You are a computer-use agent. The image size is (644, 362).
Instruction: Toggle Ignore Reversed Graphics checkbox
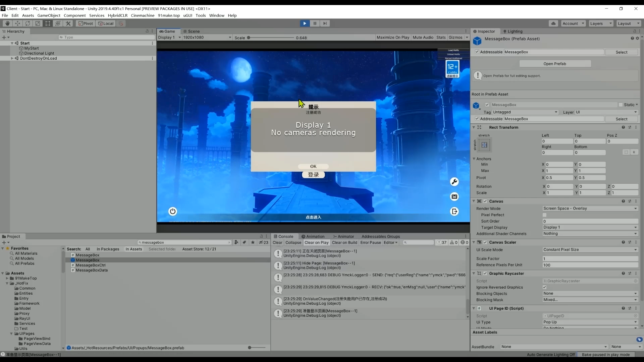(545, 287)
